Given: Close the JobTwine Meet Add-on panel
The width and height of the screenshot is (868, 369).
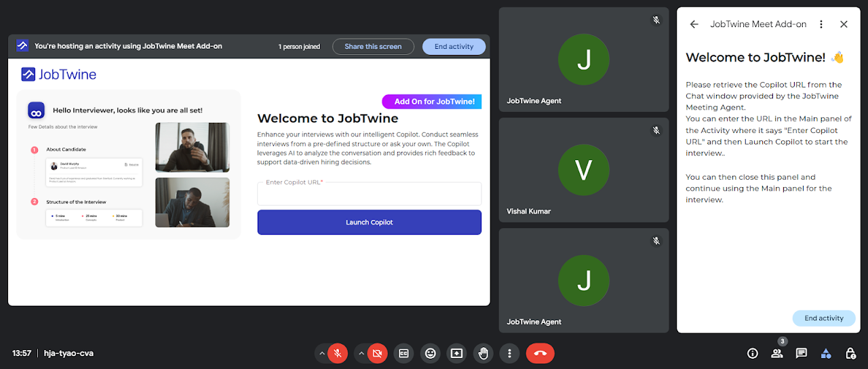Looking at the screenshot, I should pyautogui.click(x=844, y=24).
